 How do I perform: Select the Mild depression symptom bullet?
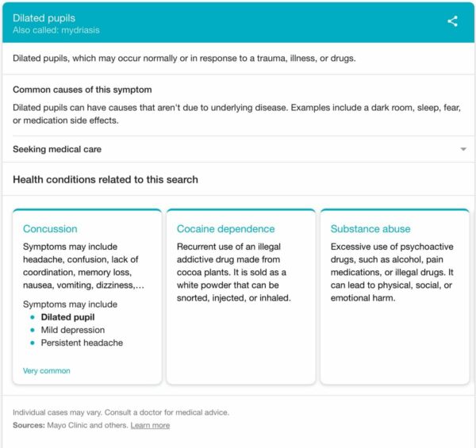pyautogui.click(x=72, y=330)
